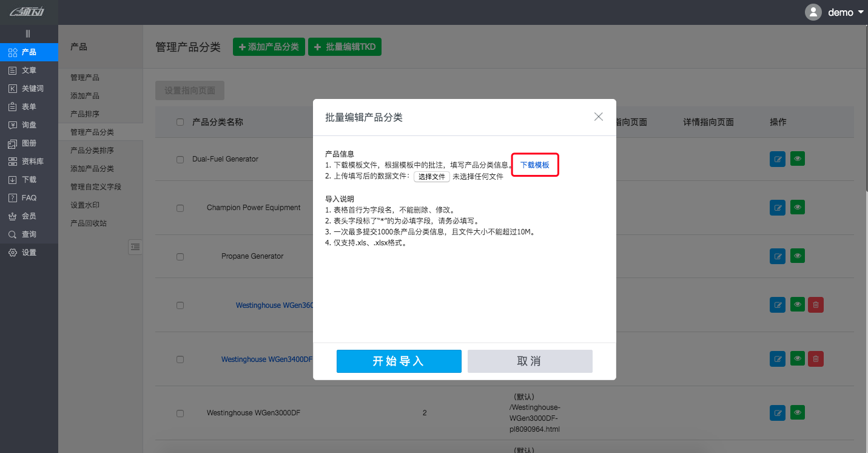Collapse the sidebar with the ||| control

pos(27,33)
